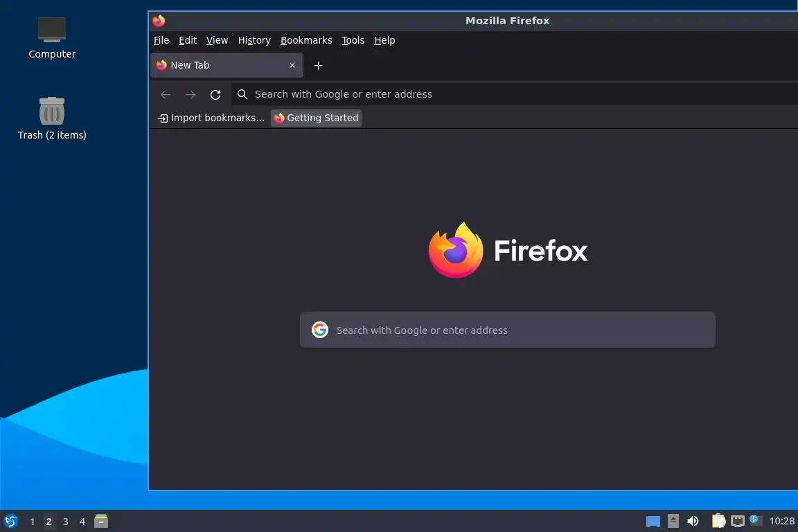Click the Mozilla Firefox window title

(x=507, y=21)
